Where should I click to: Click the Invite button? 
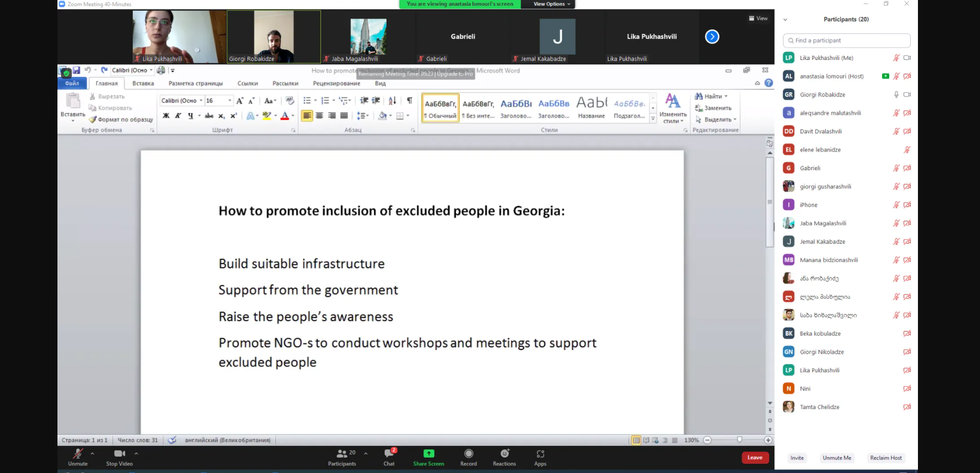pos(797,458)
